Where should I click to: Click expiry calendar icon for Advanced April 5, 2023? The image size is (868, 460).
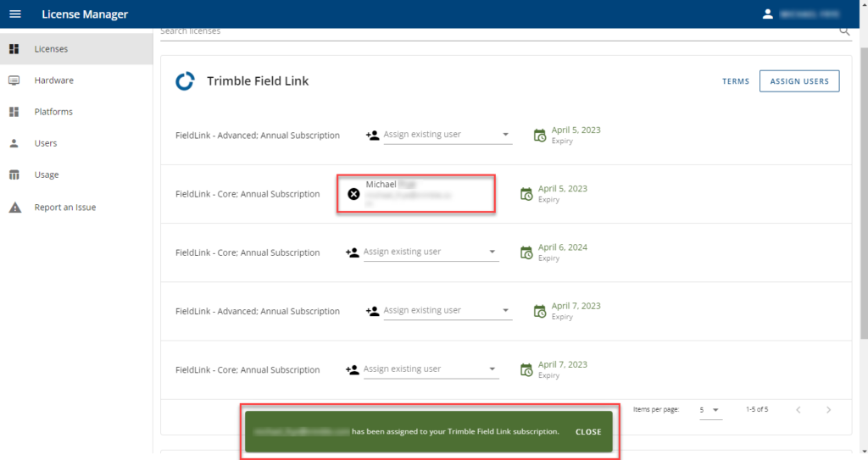pos(540,135)
